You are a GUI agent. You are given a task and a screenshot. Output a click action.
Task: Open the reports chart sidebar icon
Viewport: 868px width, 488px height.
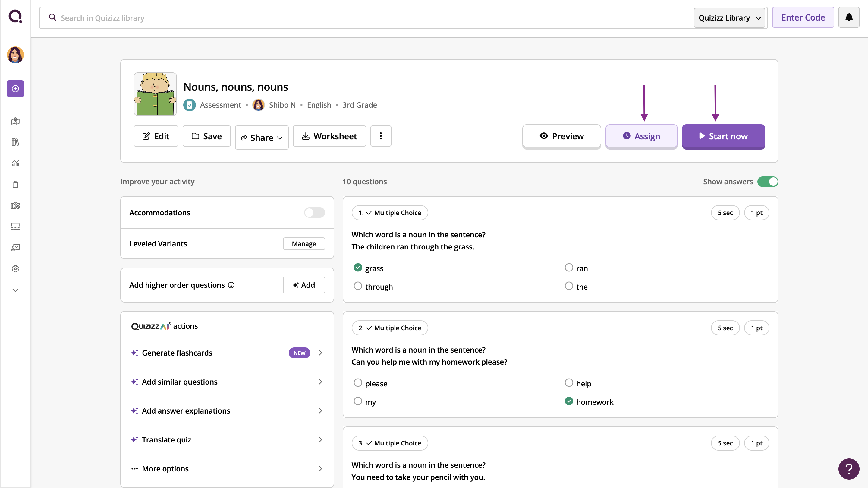[15, 163]
